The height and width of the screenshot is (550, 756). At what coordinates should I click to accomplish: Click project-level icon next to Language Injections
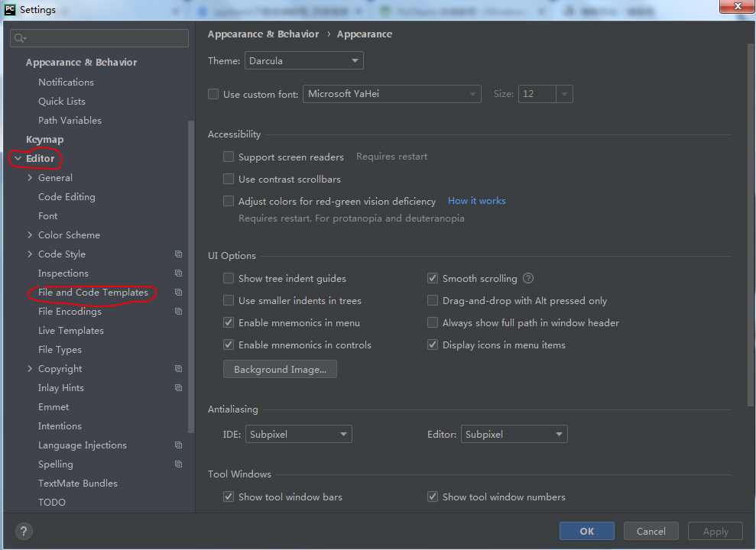pos(178,445)
